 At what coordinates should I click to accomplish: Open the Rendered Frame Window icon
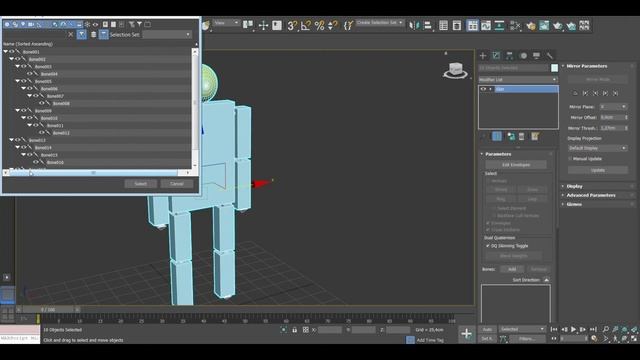(x=544, y=26)
